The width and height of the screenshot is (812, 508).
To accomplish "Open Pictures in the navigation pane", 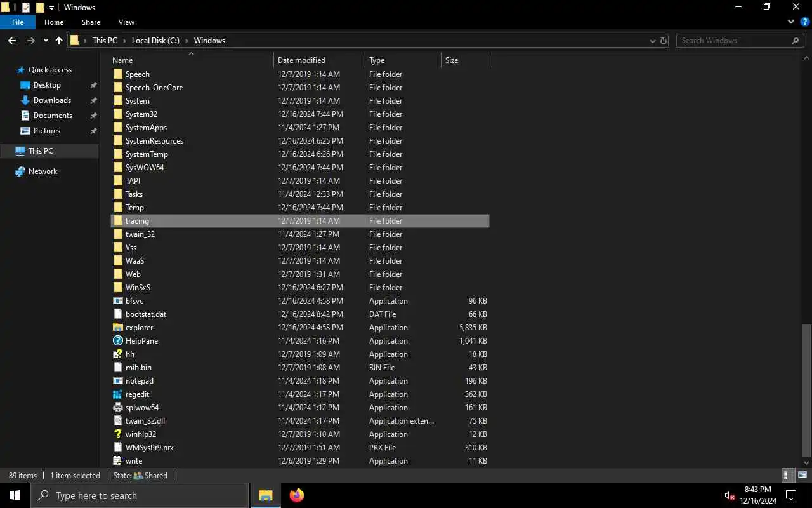I will pos(46,131).
